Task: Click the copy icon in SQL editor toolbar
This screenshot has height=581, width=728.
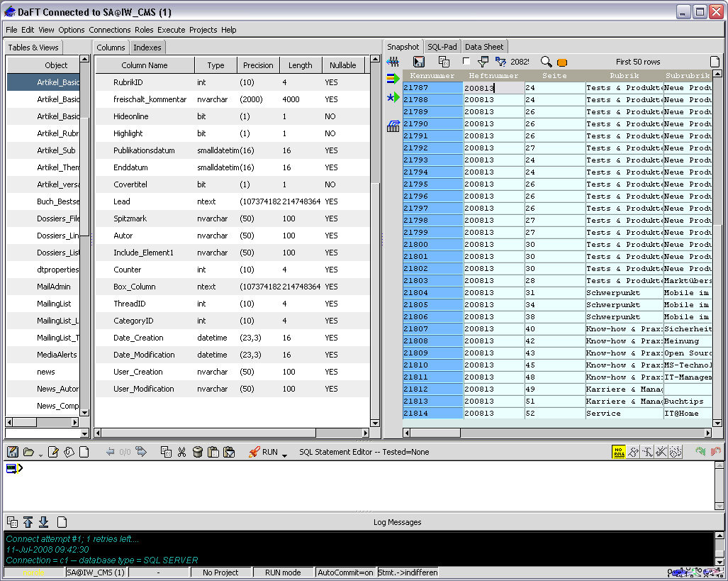Action: click(x=166, y=452)
